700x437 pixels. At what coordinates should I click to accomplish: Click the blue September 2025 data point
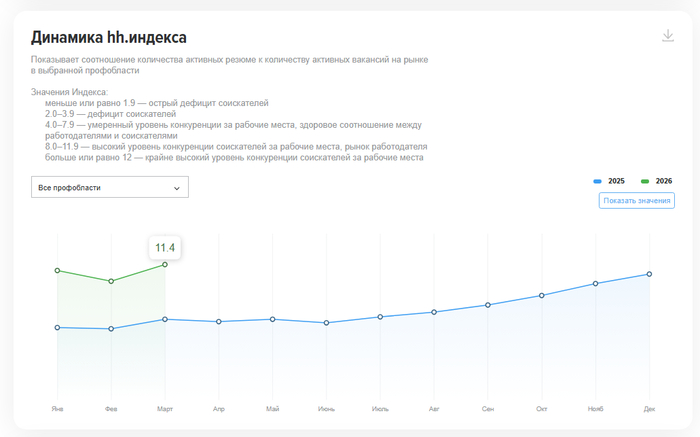click(488, 305)
